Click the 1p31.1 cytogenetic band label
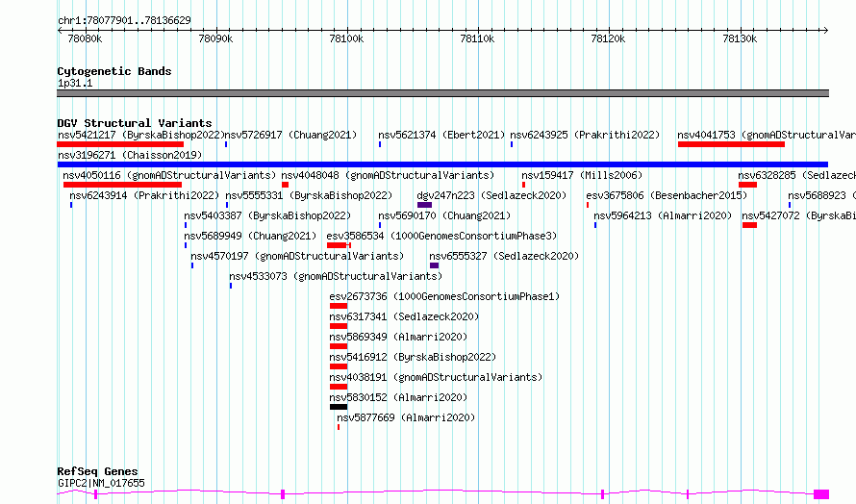 pos(75,83)
